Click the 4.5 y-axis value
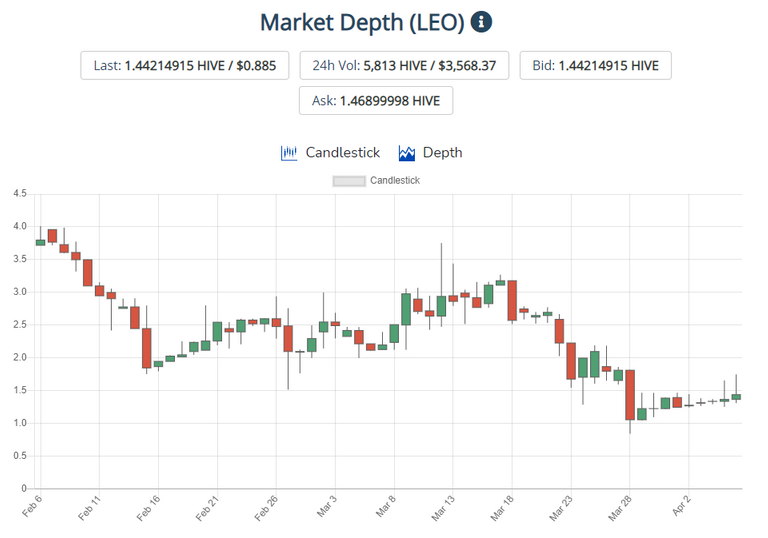The height and width of the screenshot is (538, 768). click(20, 194)
